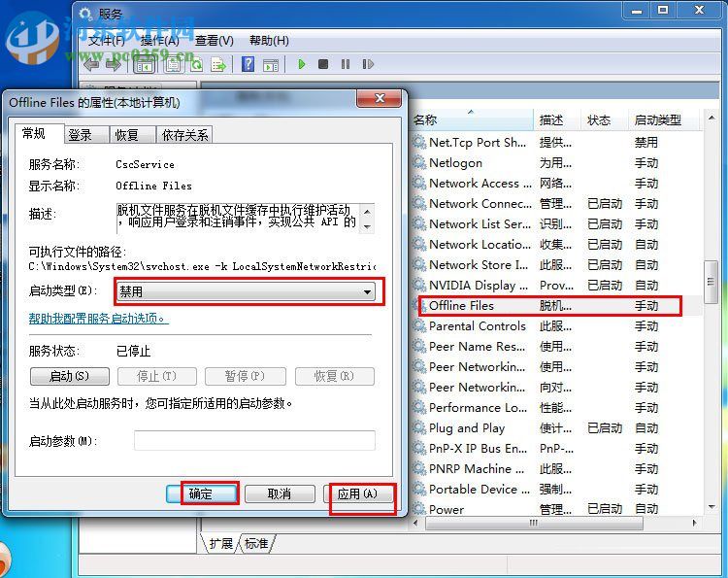The image size is (728, 578).
Task: Click gear icon of Power service
Action: tap(419, 508)
